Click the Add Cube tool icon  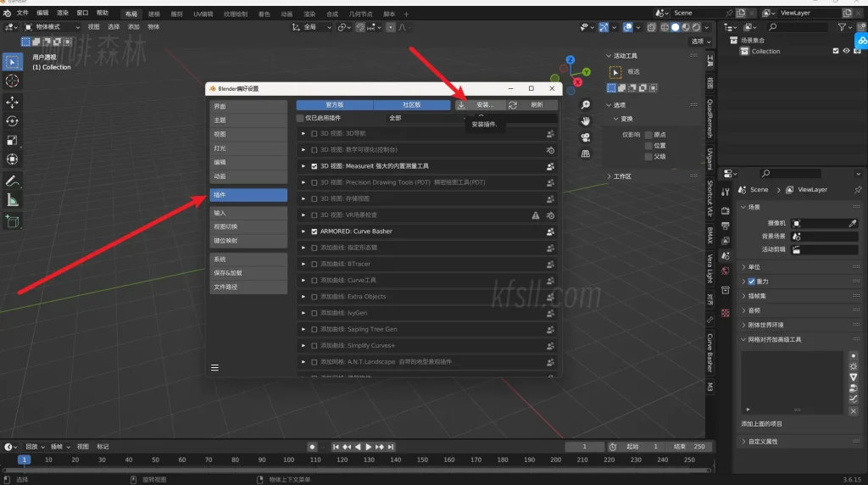(x=13, y=221)
